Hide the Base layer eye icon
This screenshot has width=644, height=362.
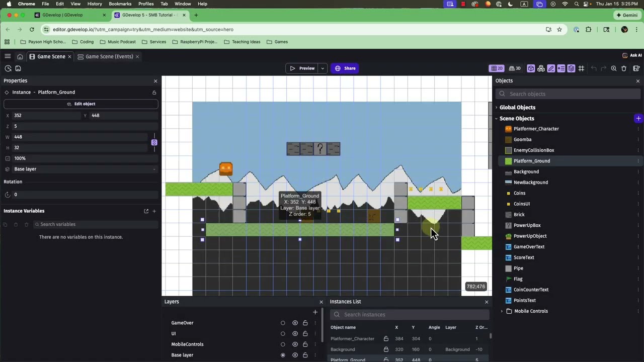[x=295, y=355]
